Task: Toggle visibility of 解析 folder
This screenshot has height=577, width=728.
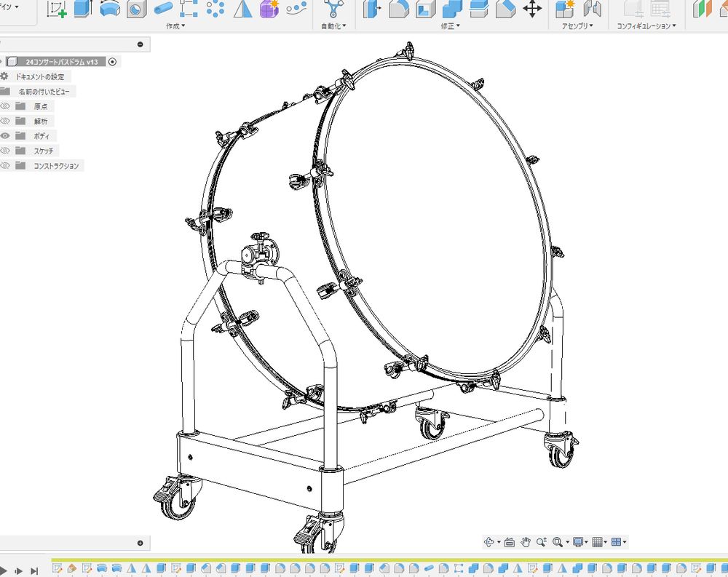Action: [x=5, y=122]
